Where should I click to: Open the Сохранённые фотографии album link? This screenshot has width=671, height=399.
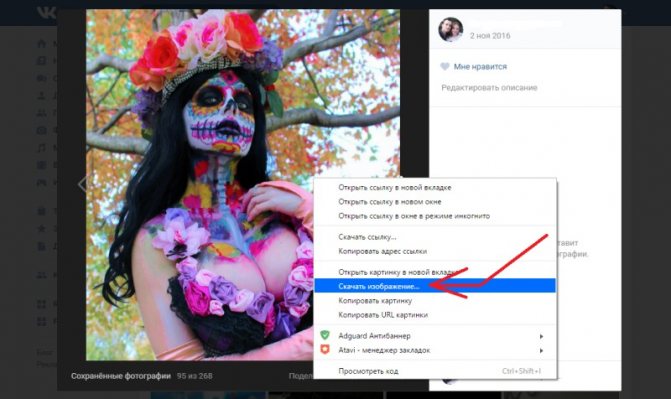click(121, 376)
